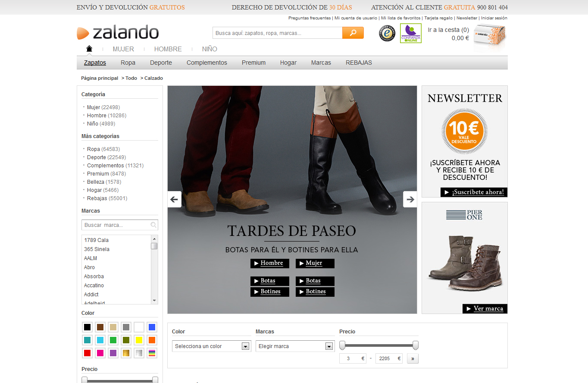Click brand list scrollbar down arrow

coord(154,300)
